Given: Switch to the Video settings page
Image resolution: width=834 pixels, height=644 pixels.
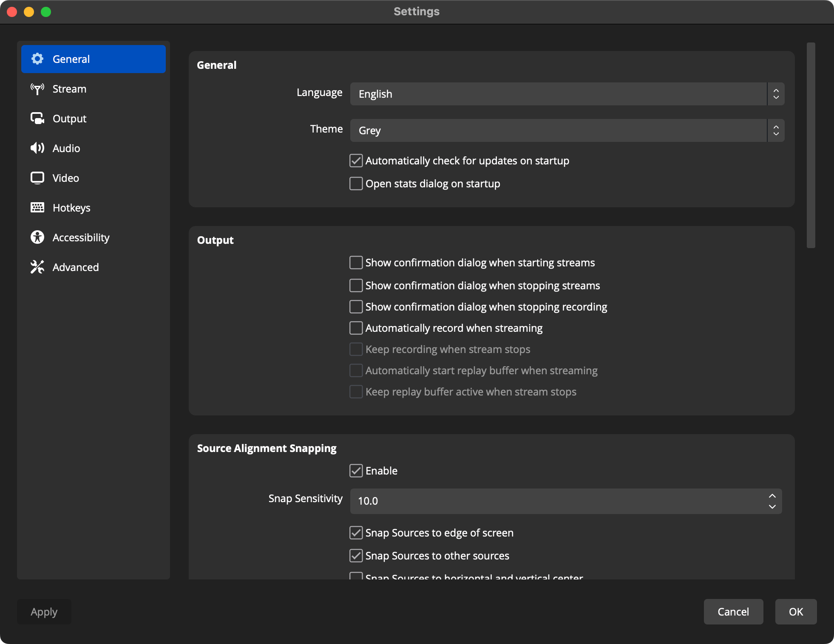Looking at the screenshot, I should click(66, 178).
